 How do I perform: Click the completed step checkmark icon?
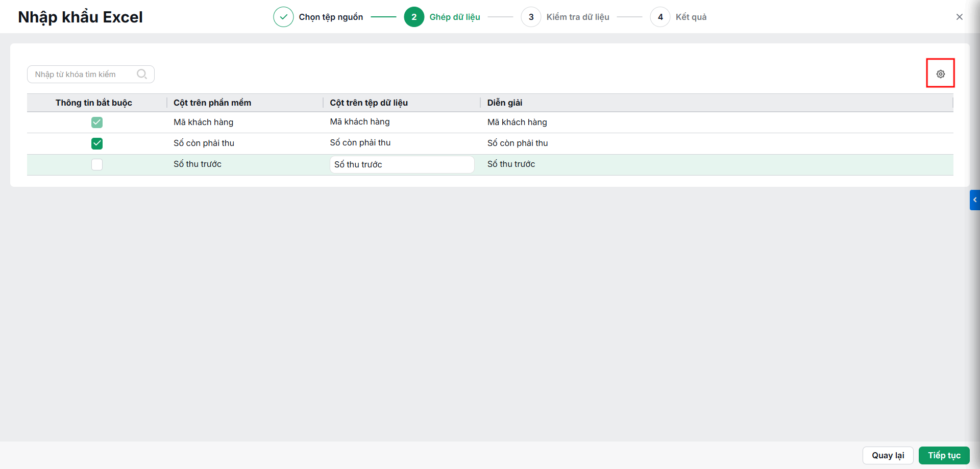pyautogui.click(x=283, y=17)
